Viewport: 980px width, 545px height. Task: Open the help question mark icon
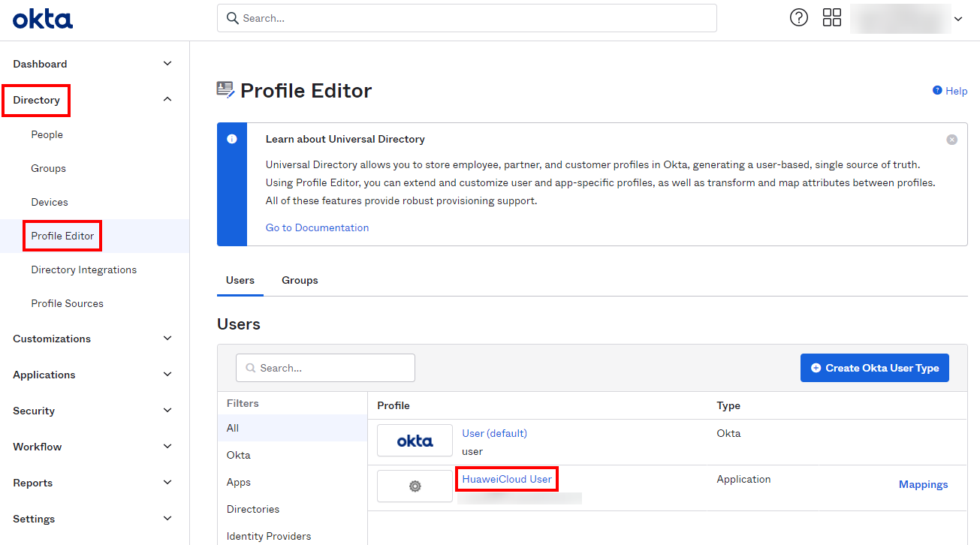click(799, 18)
